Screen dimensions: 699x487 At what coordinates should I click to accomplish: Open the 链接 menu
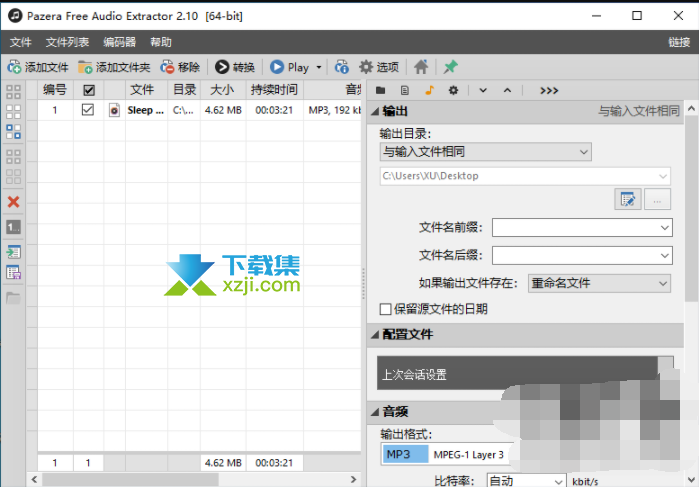679,42
